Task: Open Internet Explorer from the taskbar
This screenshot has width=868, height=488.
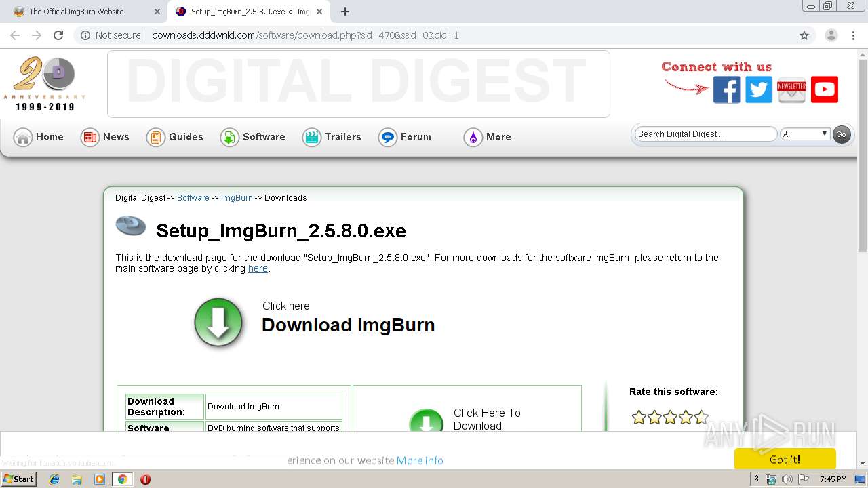Action: [54, 479]
